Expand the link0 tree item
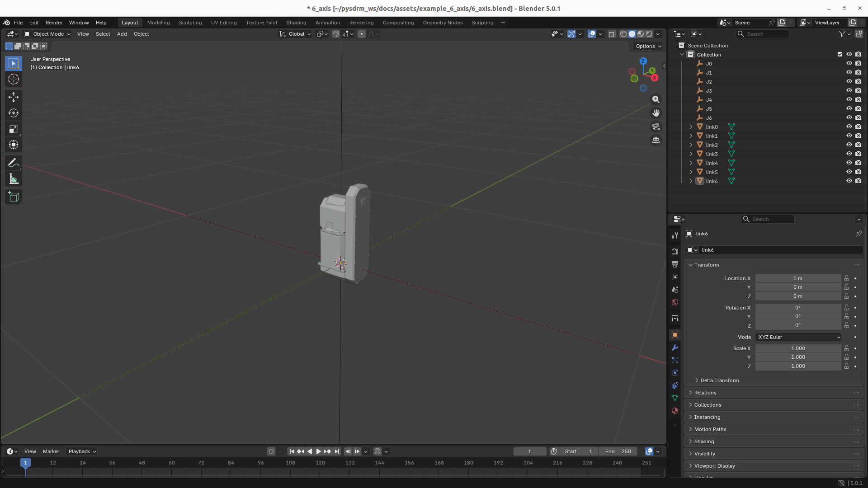This screenshot has height=488, width=868. 691,127
